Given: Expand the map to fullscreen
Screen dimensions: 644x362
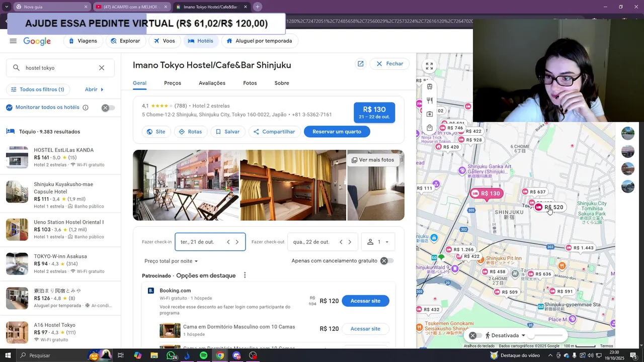Looking at the screenshot, I should point(429,66).
